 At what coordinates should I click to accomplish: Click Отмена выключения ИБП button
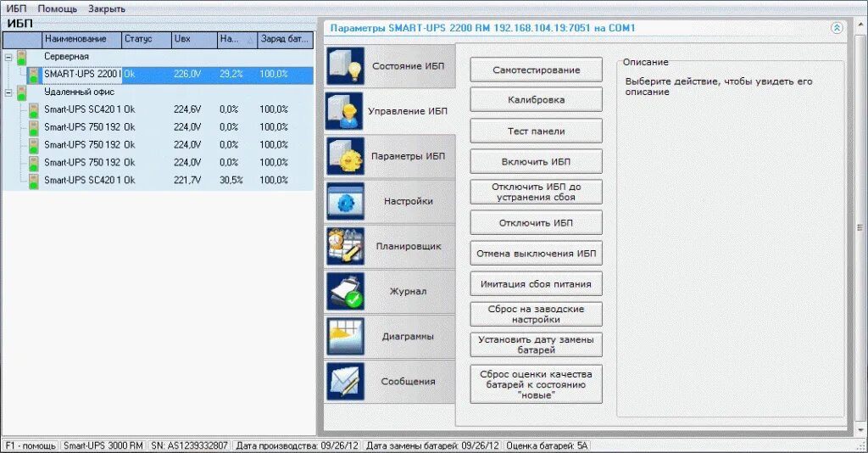[x=536, y=253]
